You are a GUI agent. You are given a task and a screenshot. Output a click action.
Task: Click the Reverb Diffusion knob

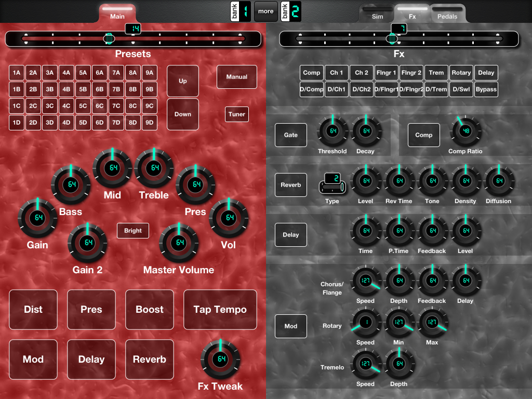click(x=499, y=181)
